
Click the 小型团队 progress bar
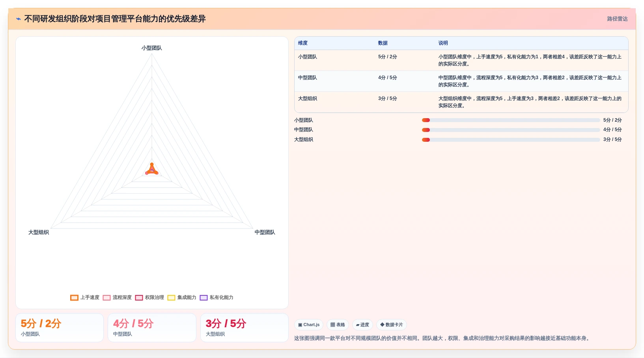pyautogui.click(x=511, y=120)
